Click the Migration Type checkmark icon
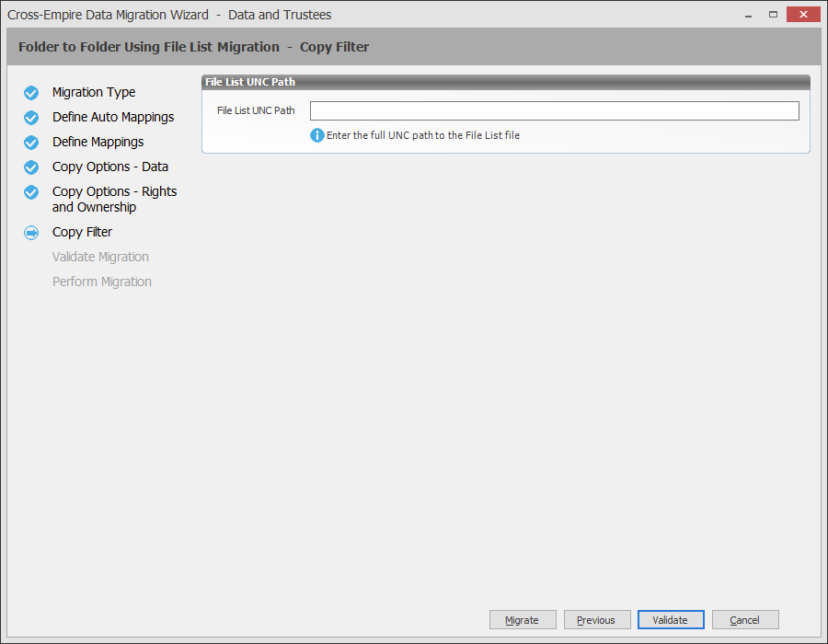 (31, 93)
